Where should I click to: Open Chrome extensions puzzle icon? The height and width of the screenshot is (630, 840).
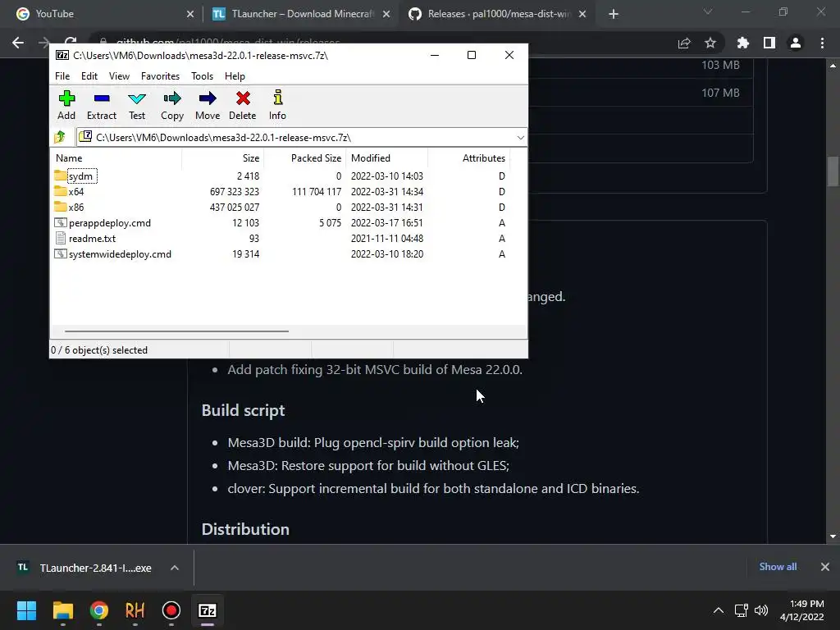tap(743, 43)
